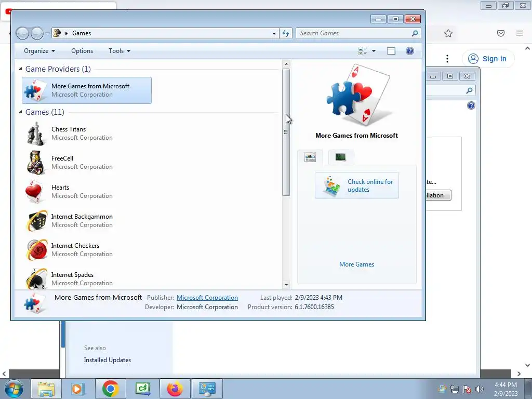
Task: Click the Options toolbar item
Action: pos(82,51)
